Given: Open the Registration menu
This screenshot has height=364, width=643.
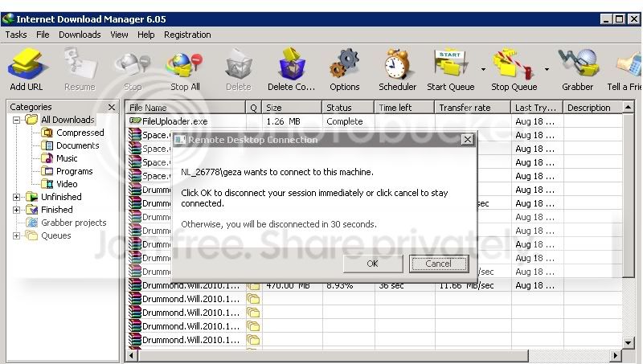Looking at the screenshot, I should (x=187, y=35).
